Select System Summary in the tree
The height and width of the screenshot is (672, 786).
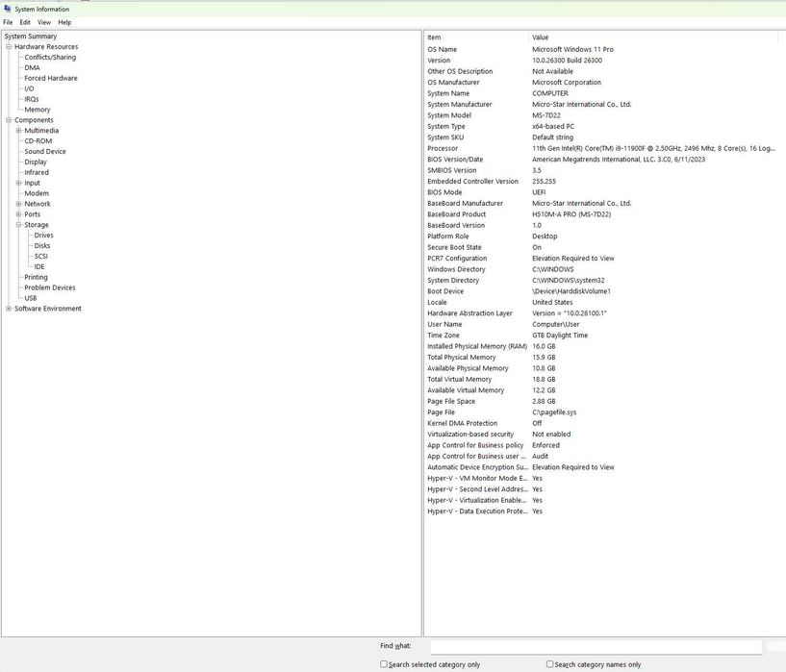pyautogui.click(x=31, y=37)
